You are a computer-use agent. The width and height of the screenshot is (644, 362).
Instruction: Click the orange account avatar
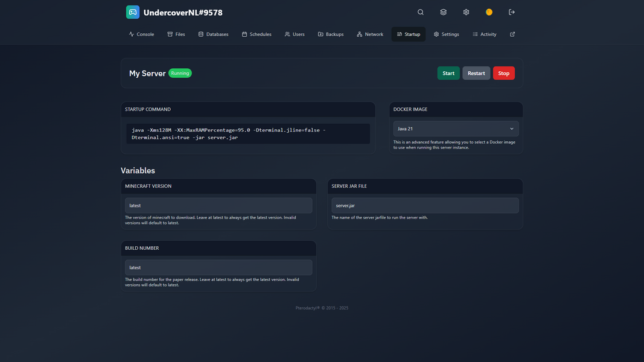point(489,12)
